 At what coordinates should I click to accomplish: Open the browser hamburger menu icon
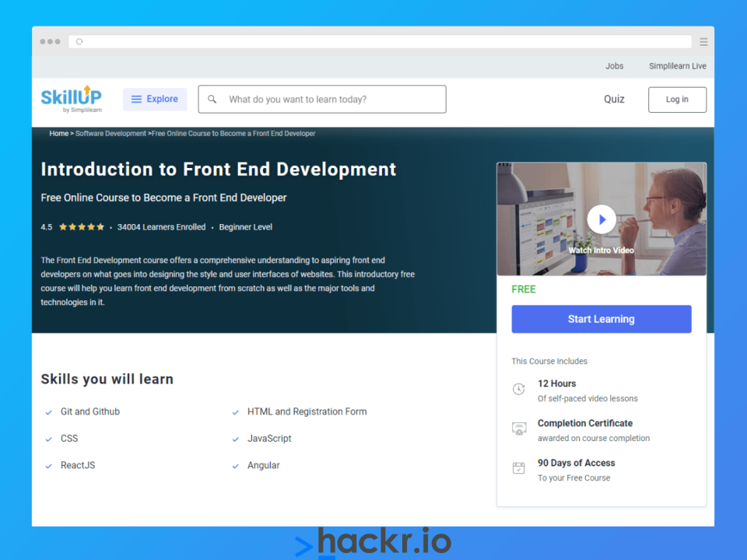click(x=703, y=42)
